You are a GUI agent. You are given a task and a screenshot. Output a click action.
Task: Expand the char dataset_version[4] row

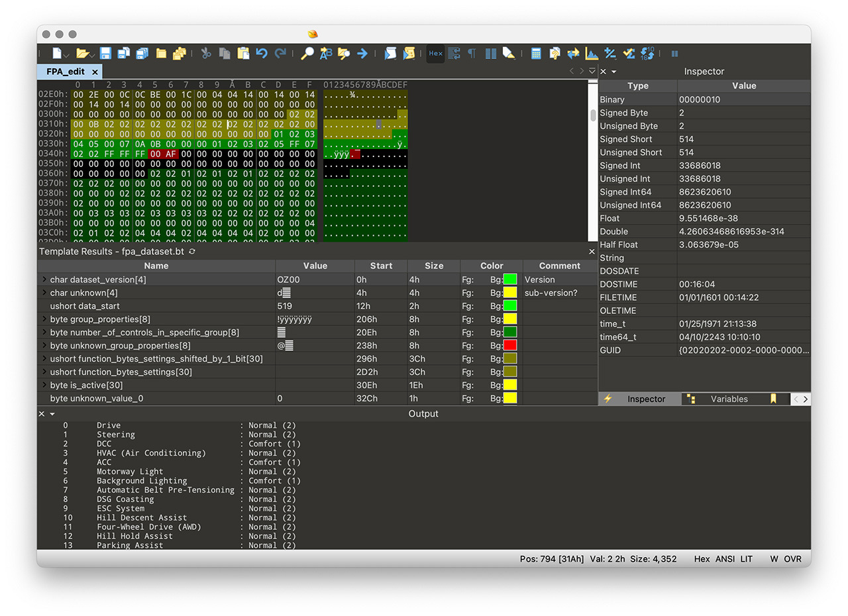(x=44, y=280)
